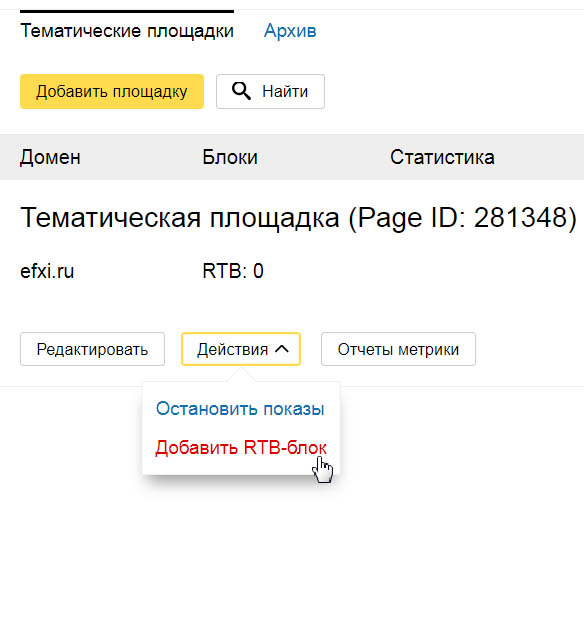
Task: Select Остановить показы from the menu
Action: point(240,409)
